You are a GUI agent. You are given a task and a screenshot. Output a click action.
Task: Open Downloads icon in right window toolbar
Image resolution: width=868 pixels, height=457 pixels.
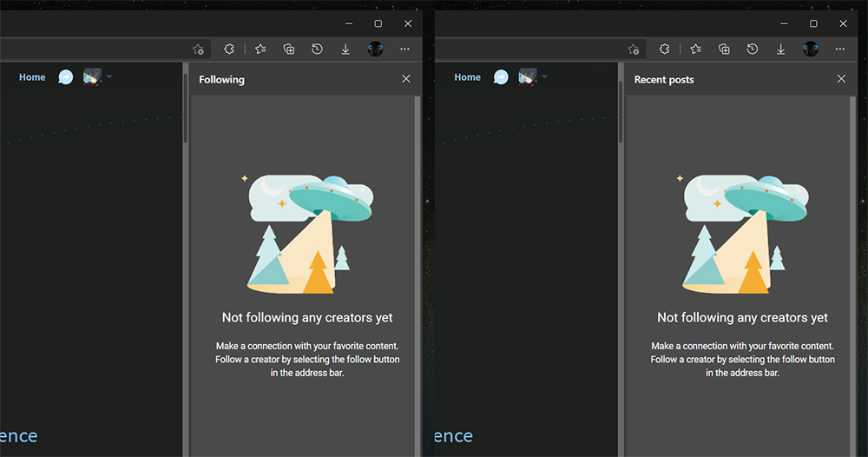780,49
